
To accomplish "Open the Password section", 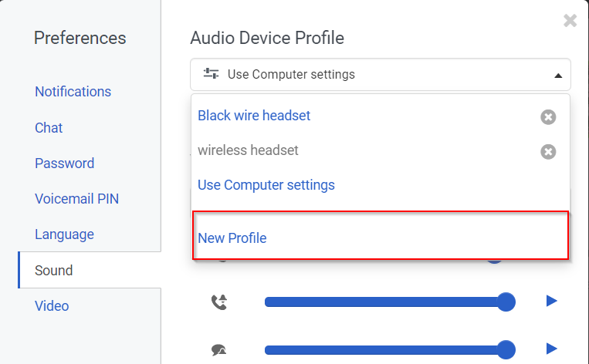I will coord(64,163).
